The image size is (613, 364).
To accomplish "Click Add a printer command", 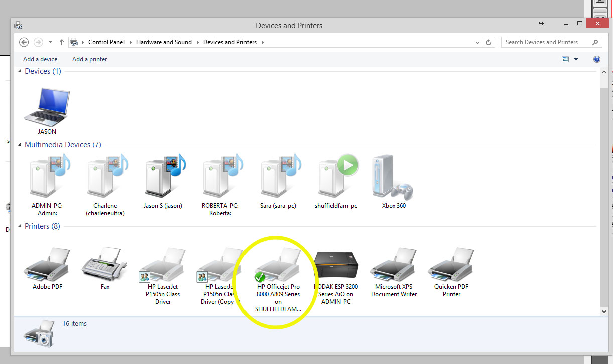I will pos(90,59).
